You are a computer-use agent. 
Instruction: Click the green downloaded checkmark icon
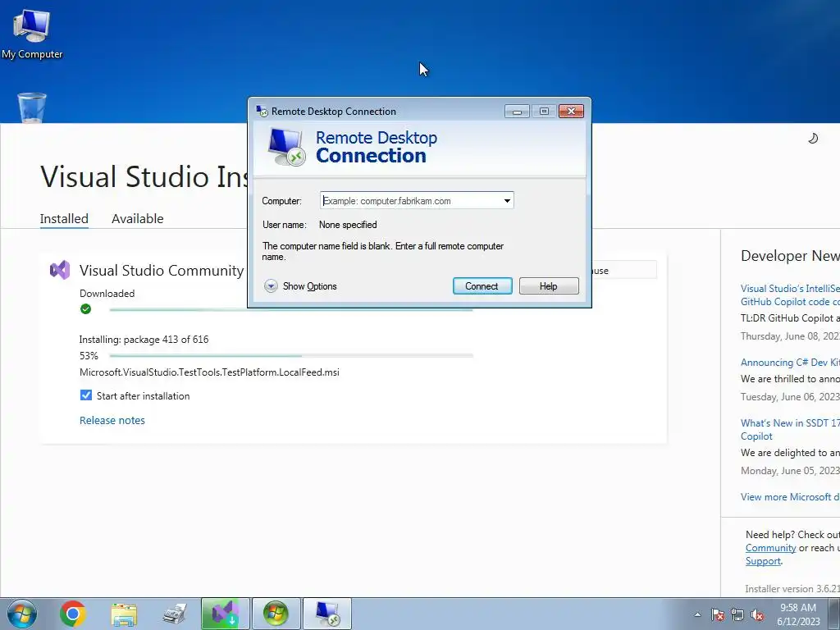click(85, 309)
